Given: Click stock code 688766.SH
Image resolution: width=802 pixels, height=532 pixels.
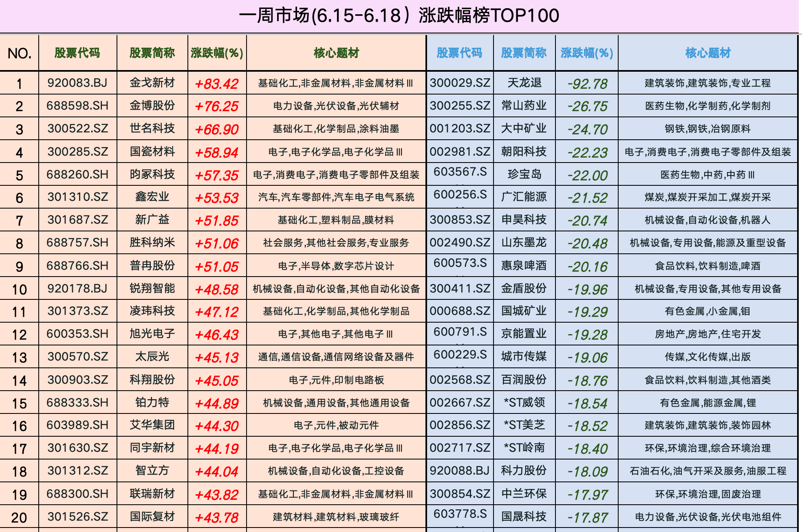Looking at the screenshot, I should point(77,266).
